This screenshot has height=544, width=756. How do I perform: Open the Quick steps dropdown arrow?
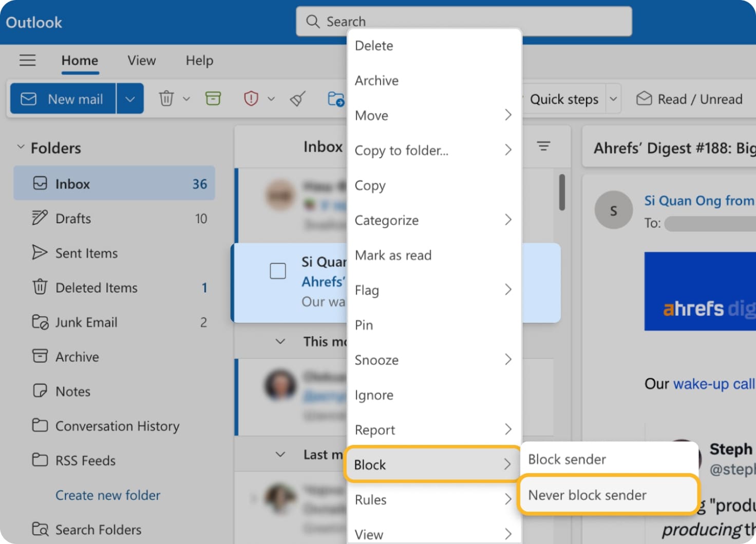pyautogui.click(x=613, y=99)
